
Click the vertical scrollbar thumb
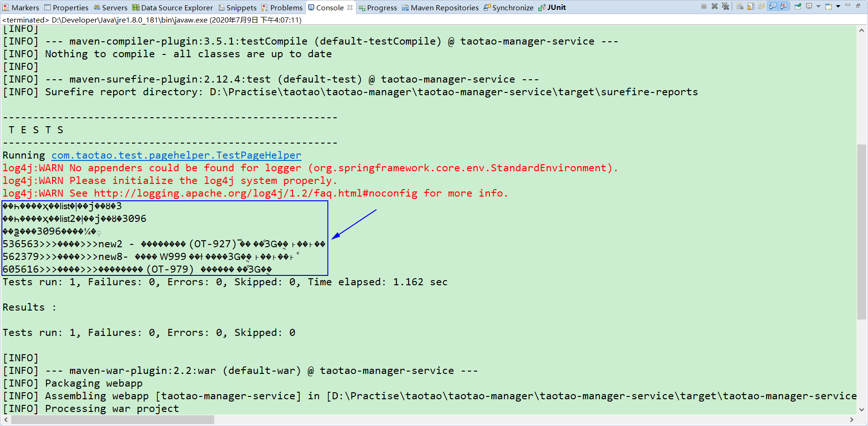coord(861,232)
